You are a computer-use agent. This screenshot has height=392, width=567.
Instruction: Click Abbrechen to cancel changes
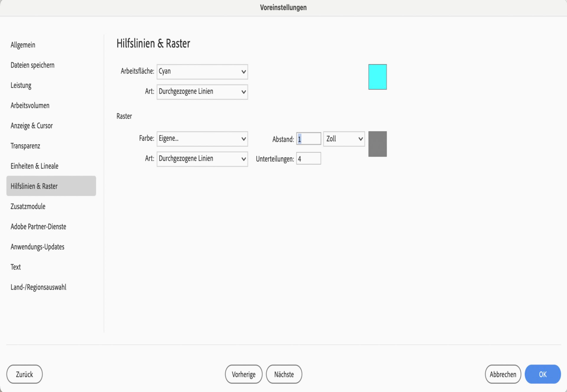(503, 374)
